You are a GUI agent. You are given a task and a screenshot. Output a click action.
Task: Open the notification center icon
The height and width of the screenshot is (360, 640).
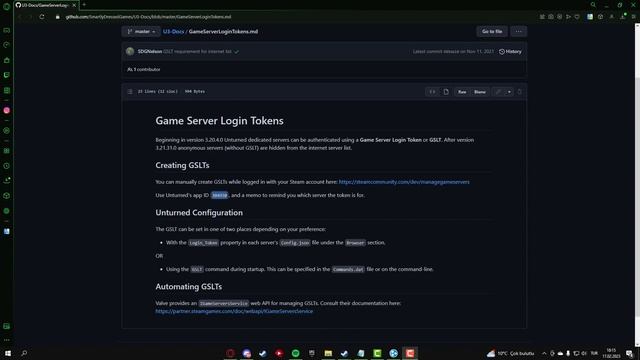click(x=630, y=353)
